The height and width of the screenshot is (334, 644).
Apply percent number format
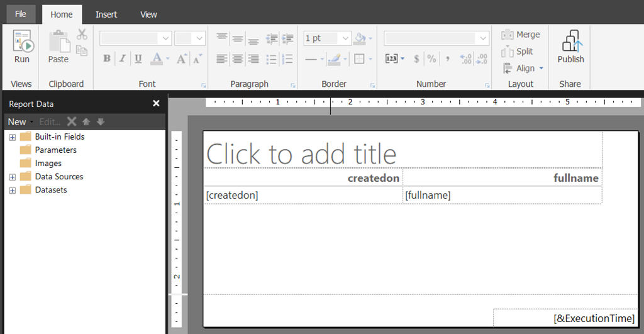coord(431,58)
